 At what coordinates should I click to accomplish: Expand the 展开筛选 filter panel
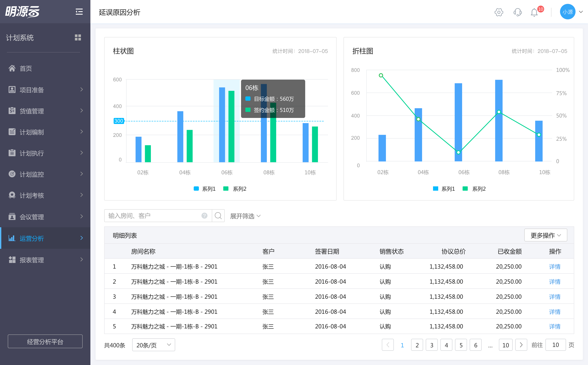(x=245, y=216)
